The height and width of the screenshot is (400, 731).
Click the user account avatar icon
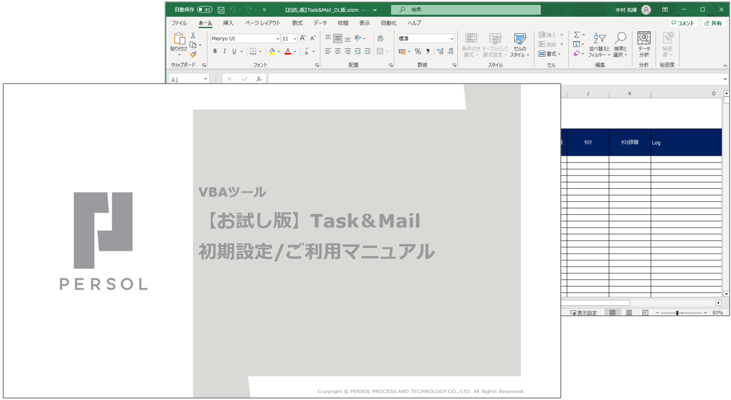pyautogui.click(x=646, y=9)
